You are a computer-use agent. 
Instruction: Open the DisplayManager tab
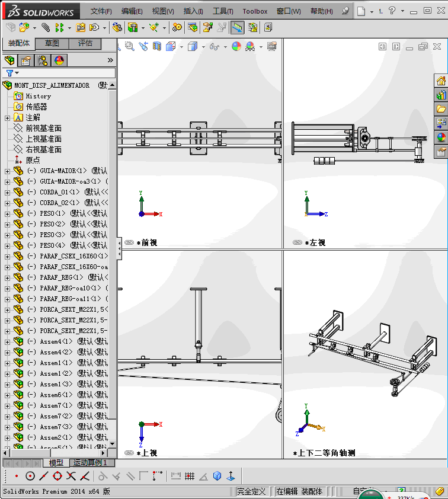(59, 60)
